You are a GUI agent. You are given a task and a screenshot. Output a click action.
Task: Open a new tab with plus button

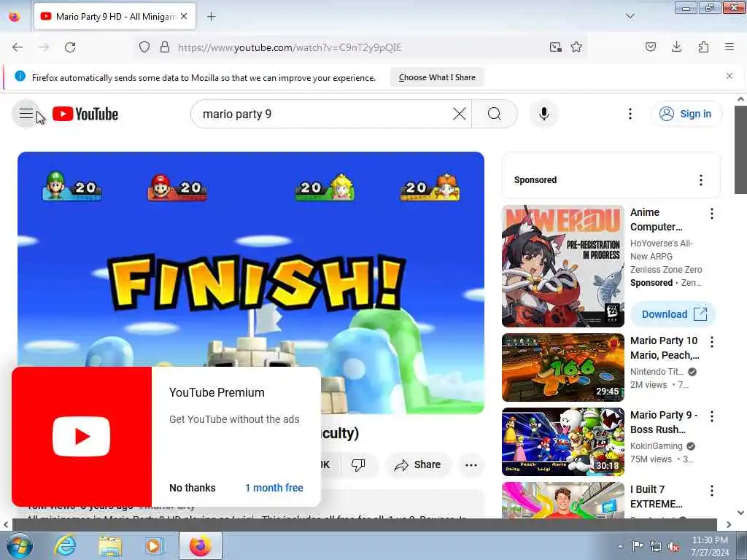point(211,17)
